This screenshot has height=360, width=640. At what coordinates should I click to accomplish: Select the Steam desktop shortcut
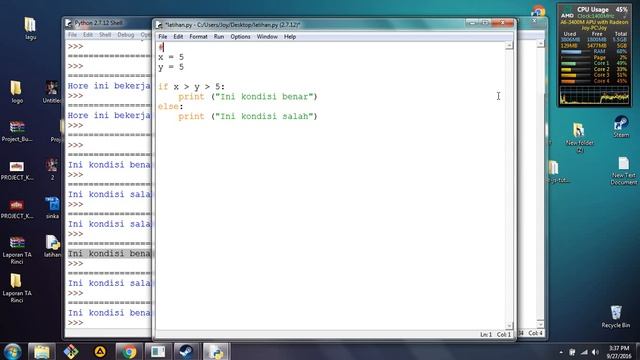point(621,126)
